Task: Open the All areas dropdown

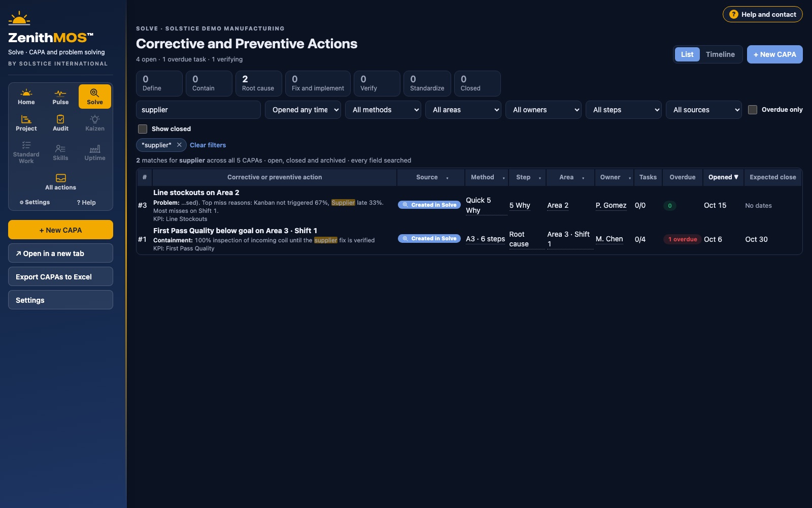Action: point(463,110)
